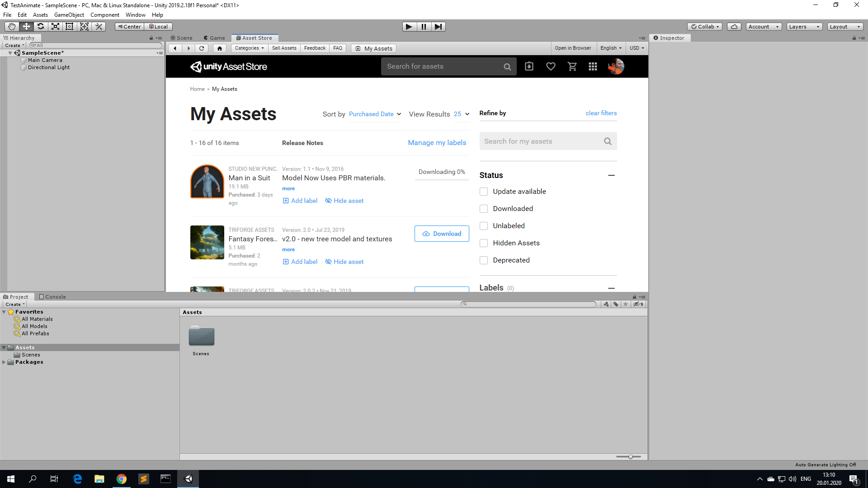The image size is (868, 488).
Task: Open the Collab dropdown
Action: tap(705, 27)
